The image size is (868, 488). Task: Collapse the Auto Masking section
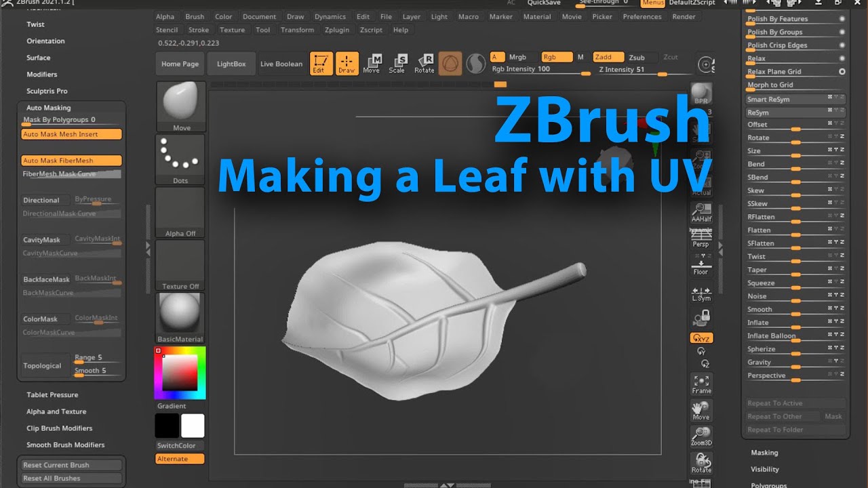(48, 108)
